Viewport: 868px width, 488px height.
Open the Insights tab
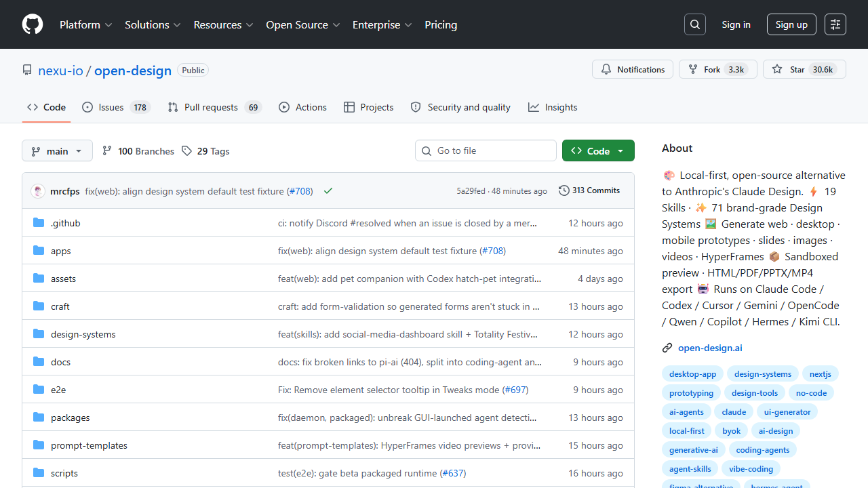click(553, 107)
